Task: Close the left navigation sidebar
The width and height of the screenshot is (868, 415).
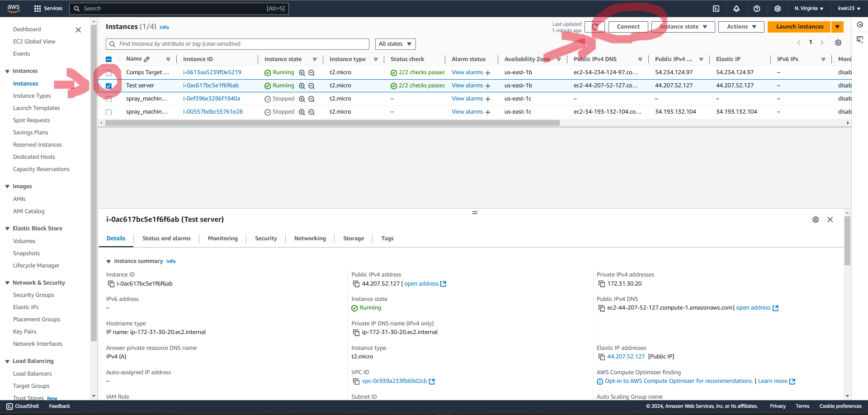Action: point(78,30)
